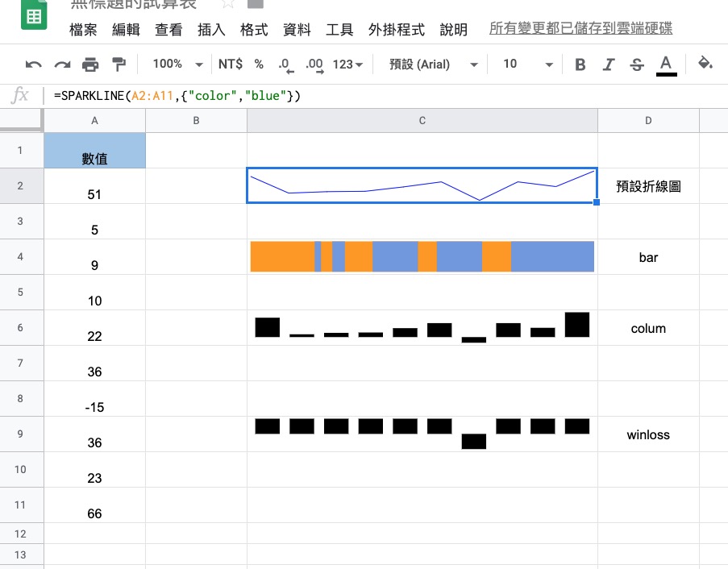
Task: Open the 編輯 menu
Action: 126,30
